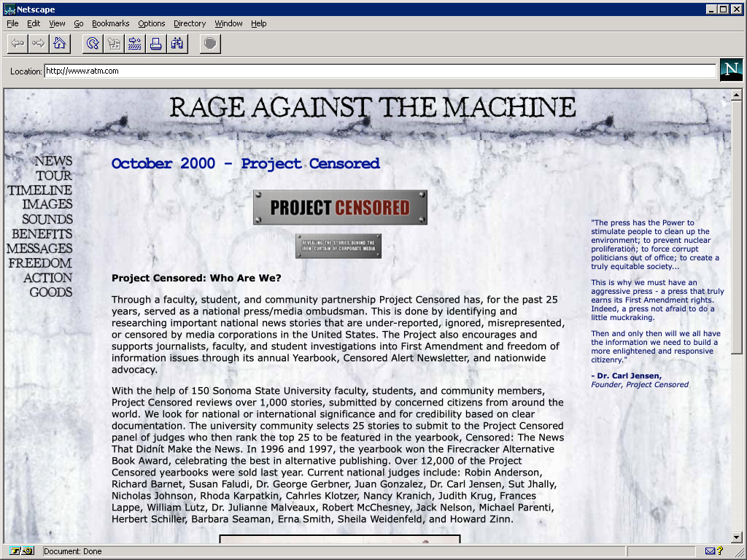Click the small 'Revealing the stories' plaque image
This screenshot has width=747, height=560.
(338, 246)
